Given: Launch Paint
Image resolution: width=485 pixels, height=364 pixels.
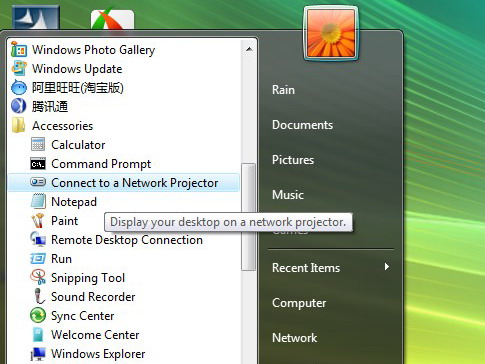Looking at the screenshot, I should 65,221.
